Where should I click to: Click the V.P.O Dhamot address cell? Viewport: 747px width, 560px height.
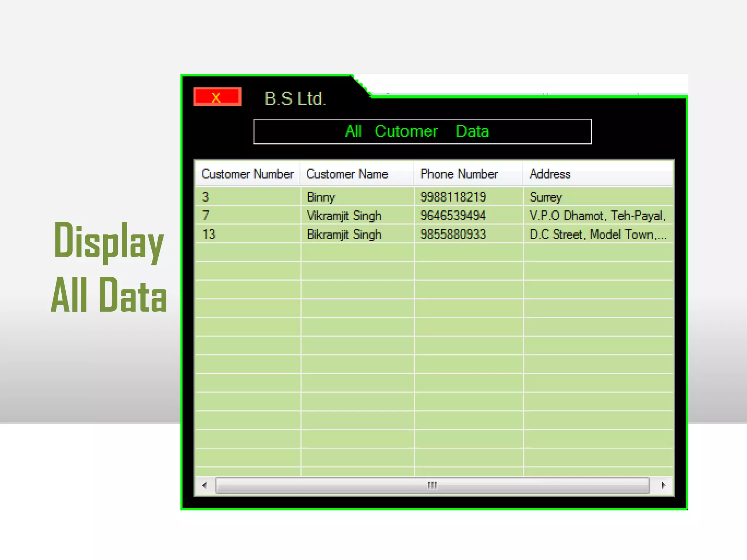[597, 216]
